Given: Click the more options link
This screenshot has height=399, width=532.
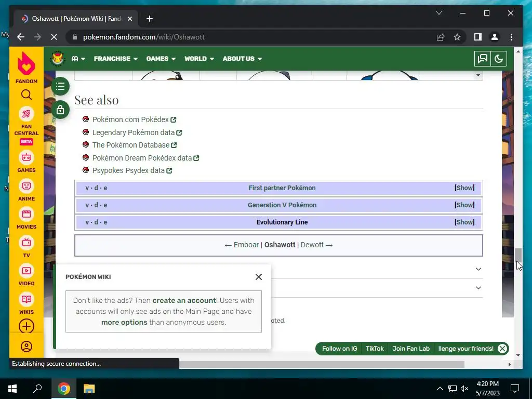Looking at the screenshot, I should [124, 322].
